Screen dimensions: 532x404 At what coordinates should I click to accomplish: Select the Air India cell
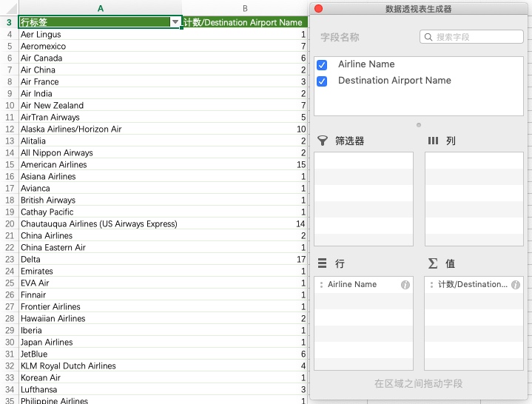(x=101, y=94)
